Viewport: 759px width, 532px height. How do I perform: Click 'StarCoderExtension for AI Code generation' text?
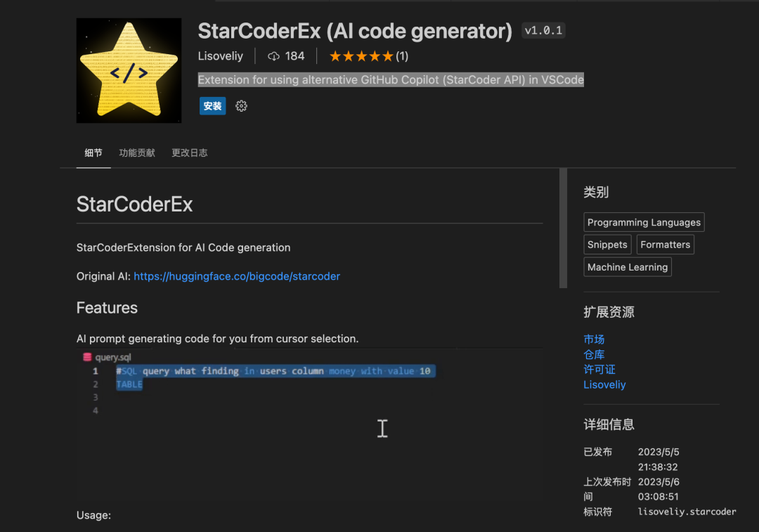click(x=183, y=247)
